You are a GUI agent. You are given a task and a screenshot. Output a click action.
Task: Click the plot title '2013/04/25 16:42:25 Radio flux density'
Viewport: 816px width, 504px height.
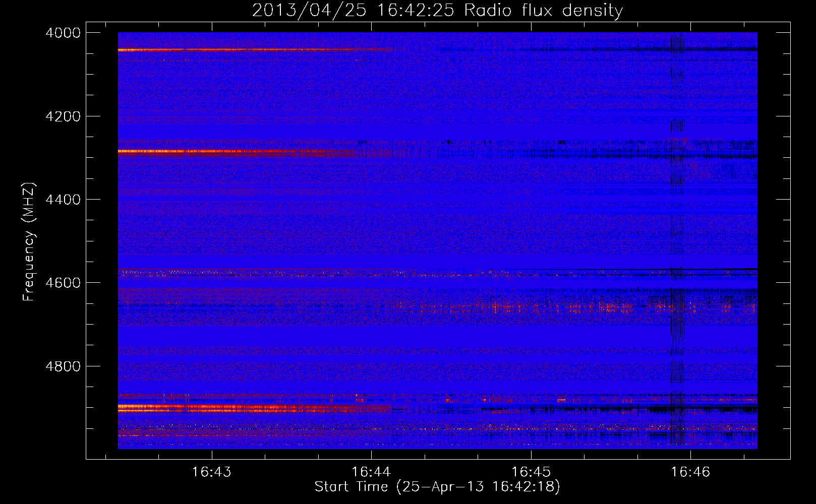point(437,10)
